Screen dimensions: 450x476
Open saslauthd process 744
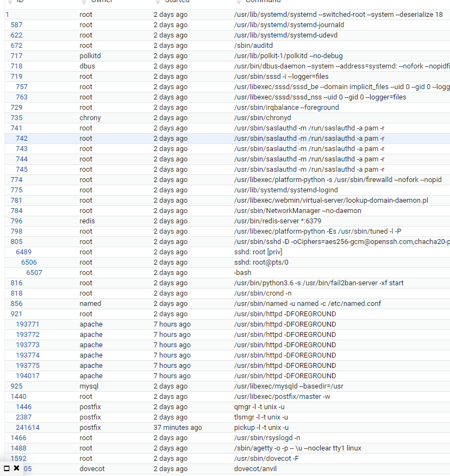[x=22, y=159]
